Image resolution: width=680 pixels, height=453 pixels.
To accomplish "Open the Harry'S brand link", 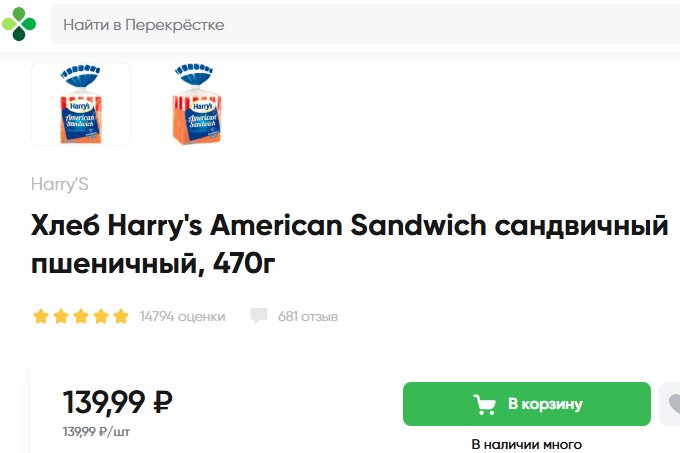I will (60, 184).
